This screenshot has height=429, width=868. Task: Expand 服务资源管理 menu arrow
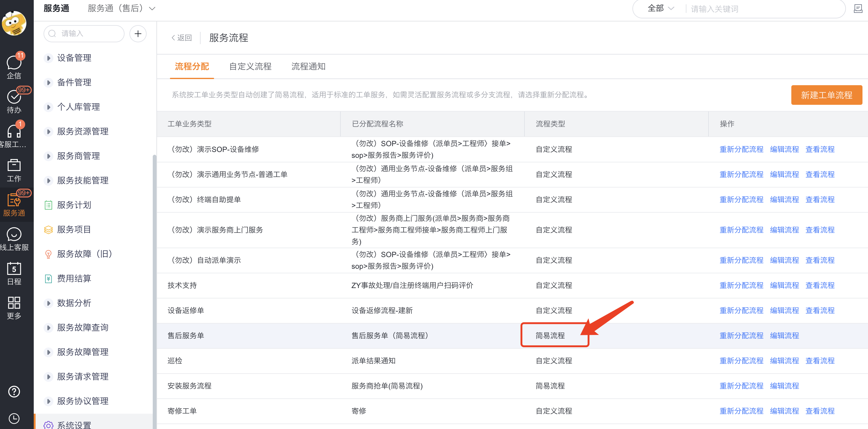point(48,132)
